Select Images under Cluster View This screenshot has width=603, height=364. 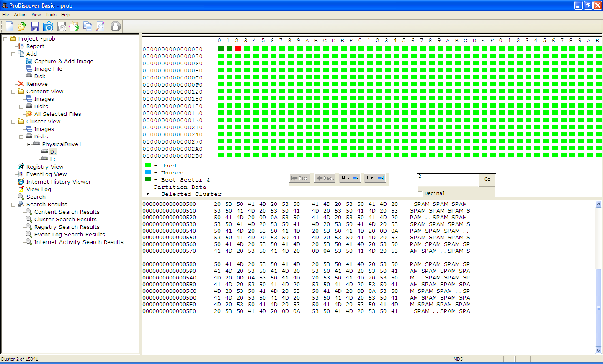pyautogui.click(x=44, y=129)
